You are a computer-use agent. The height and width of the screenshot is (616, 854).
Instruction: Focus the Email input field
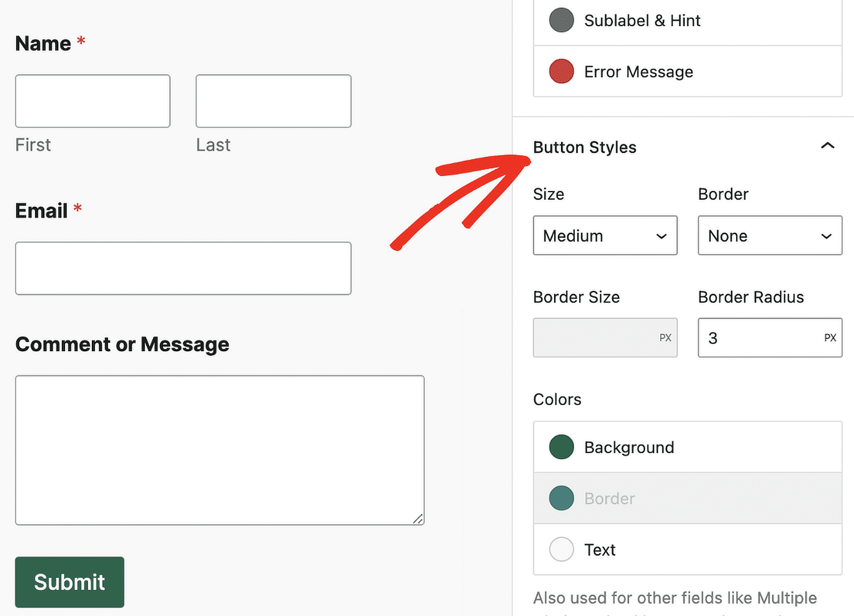coord(183,268)
